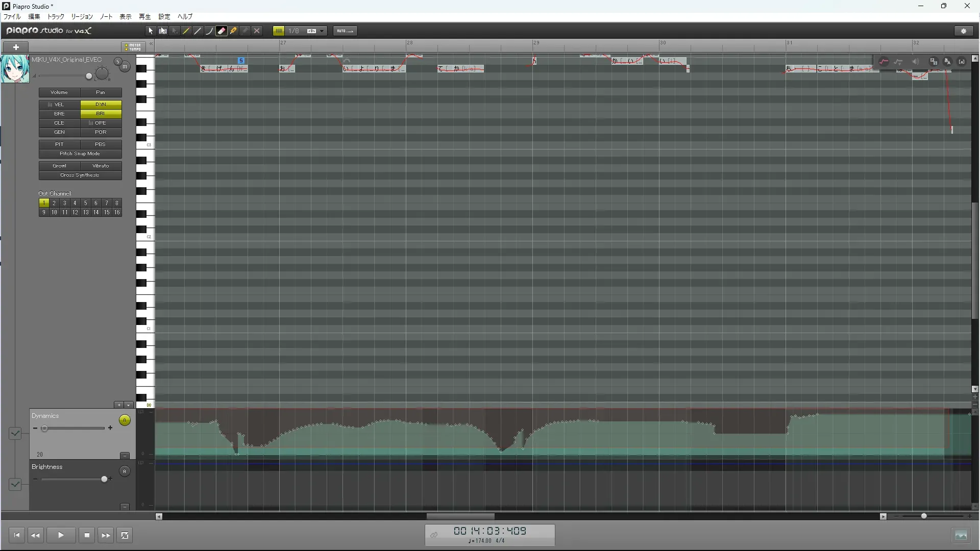Select the arrow pointer tool
The image size is (980, 551).
click(151, 31)
